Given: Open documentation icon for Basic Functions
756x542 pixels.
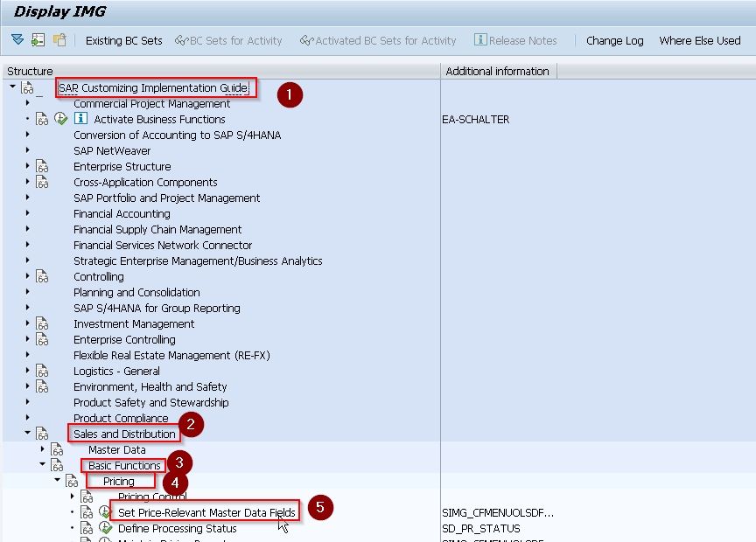Looking at the screenshot, I should tap(58, 465).
